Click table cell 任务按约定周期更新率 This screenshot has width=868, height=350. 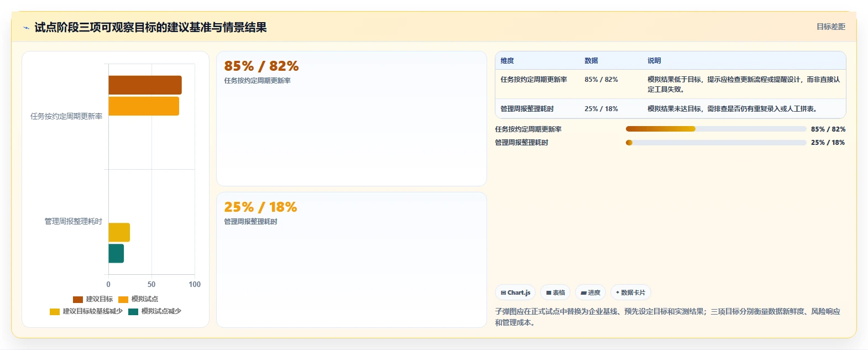click(x=534, y=80)
